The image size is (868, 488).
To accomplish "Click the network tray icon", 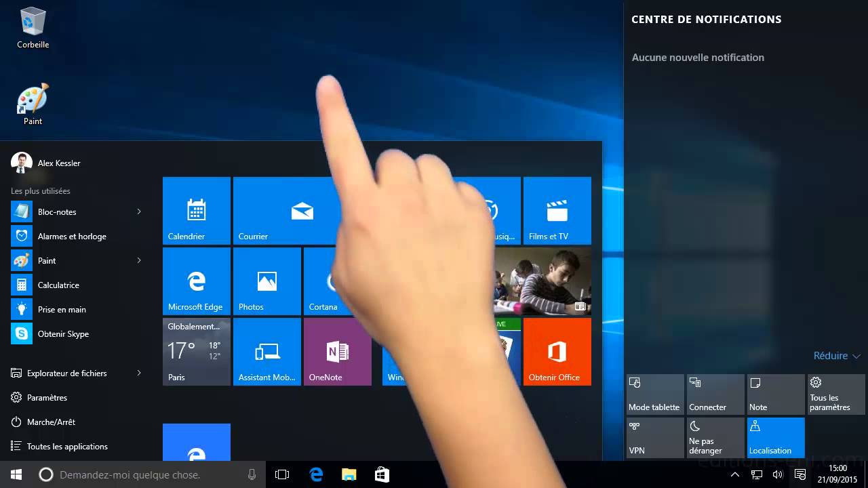I will (x=757, y=474).
